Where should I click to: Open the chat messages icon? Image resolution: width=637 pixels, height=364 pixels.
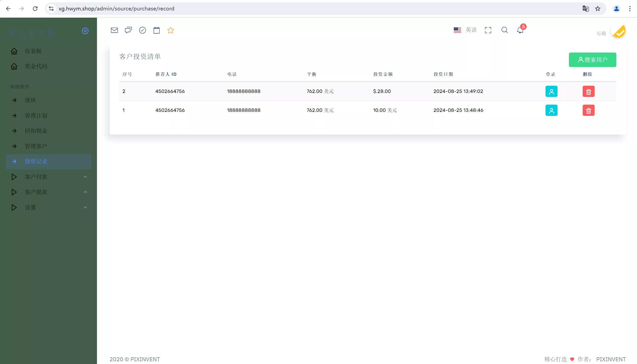(x=128, y=30)
